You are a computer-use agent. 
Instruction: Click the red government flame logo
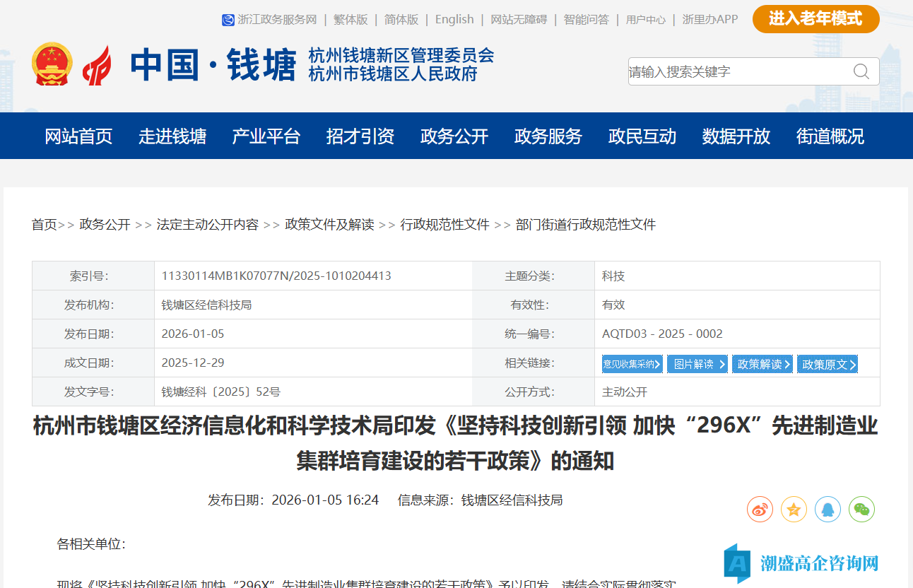(97, 65)
